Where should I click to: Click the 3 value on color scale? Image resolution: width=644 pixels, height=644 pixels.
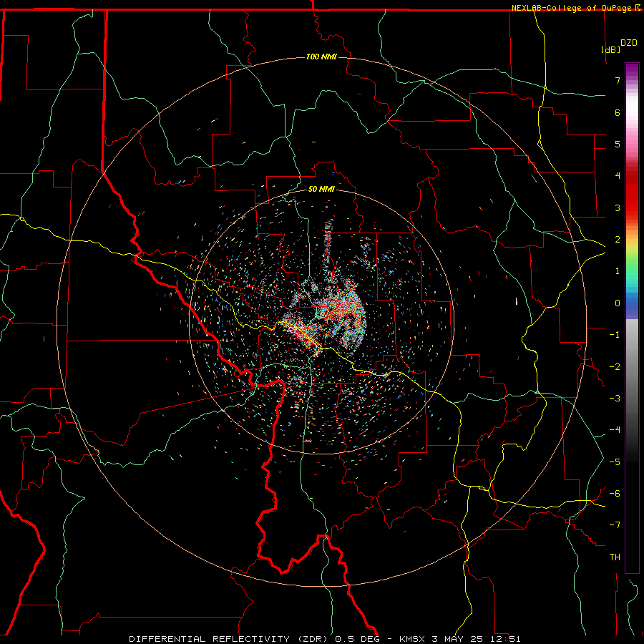pyautogui.click(x=618, y=208)
